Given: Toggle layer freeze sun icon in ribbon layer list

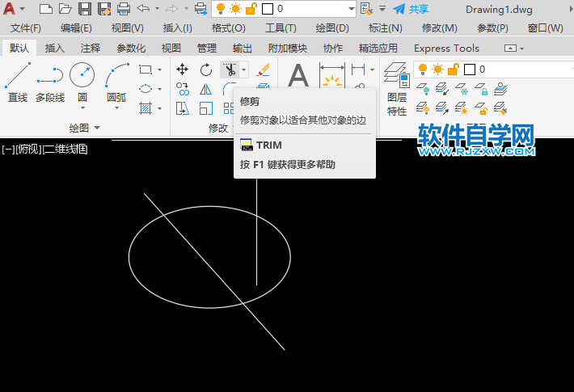Looking at the screenshot, I should coord(437,70).
